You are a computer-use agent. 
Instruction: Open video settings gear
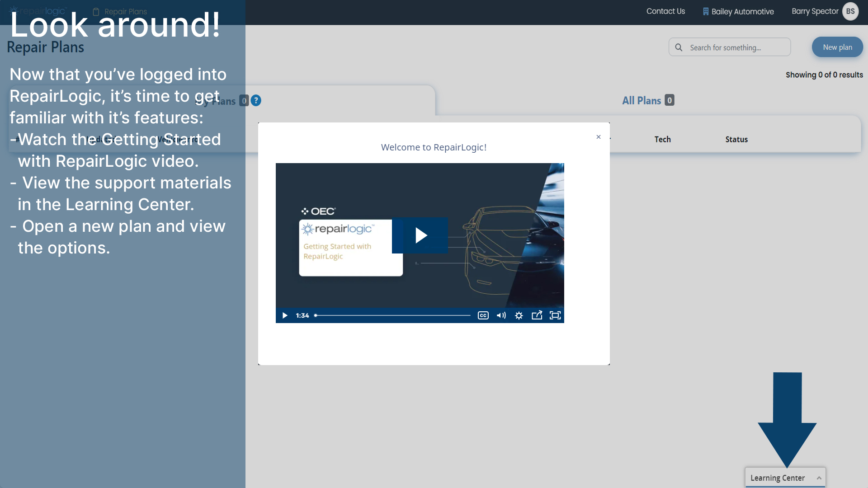pos(519,315)
